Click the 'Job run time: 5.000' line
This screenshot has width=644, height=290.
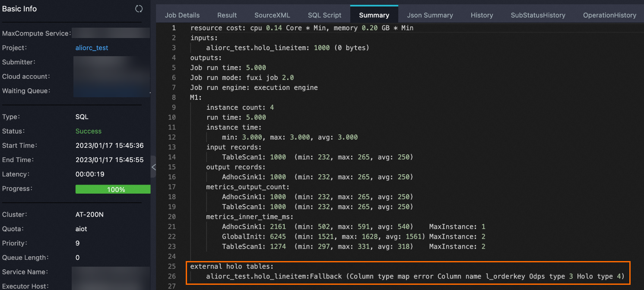228,68
